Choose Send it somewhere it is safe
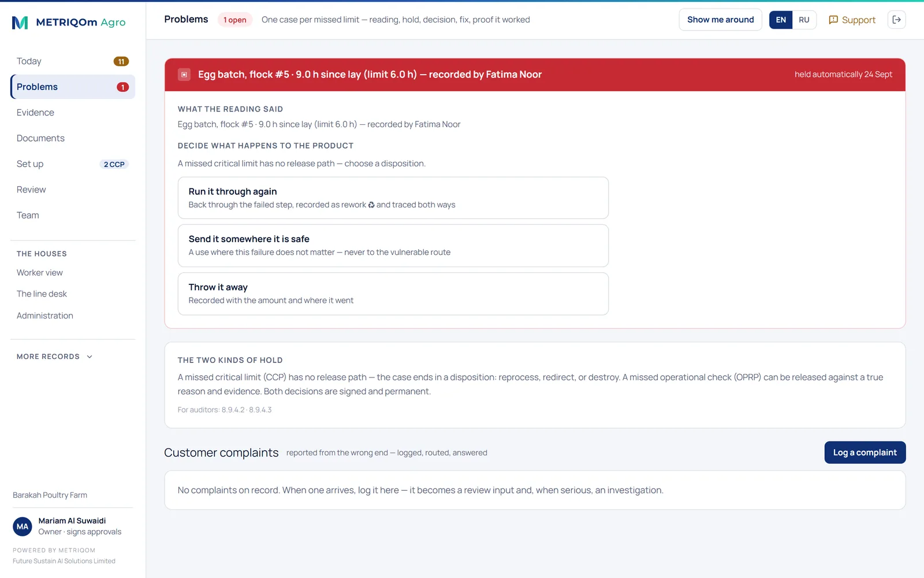This screenshot has height=578, width=924. (x=393, y=246)
